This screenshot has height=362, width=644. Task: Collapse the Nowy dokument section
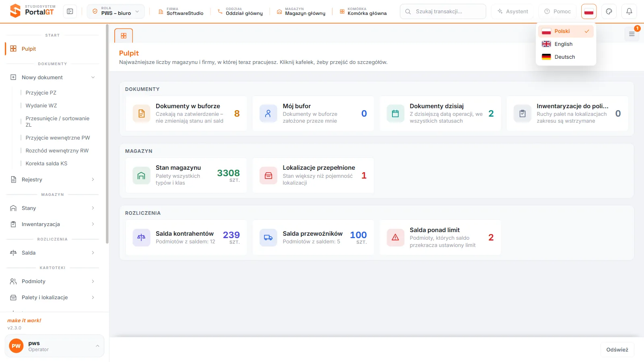tap(53, 77)
